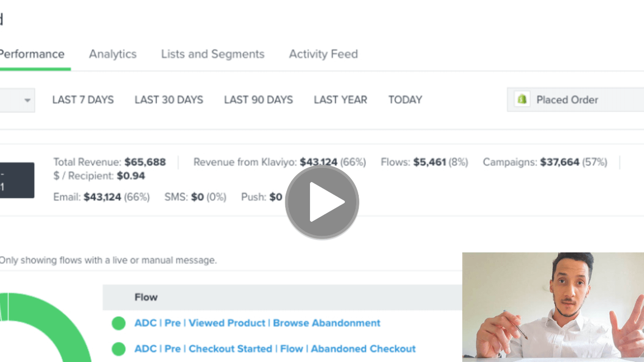Image resolution: width=644 pixels, height=362 pixels.
Task: Filter results to Today
Action: coord(405,100)
